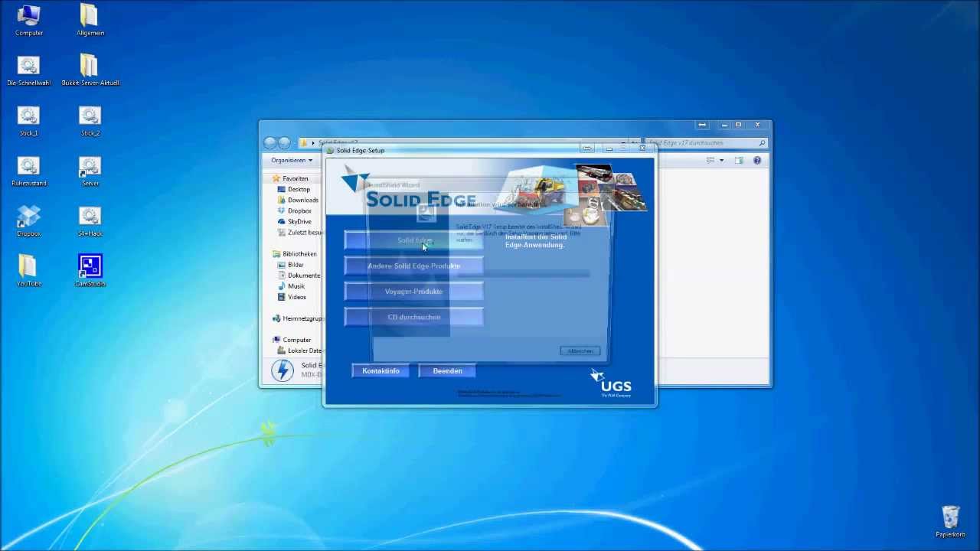Select the Dropbox desktop icon
Viewport: 980px width, 551px height.
[29, 220]
